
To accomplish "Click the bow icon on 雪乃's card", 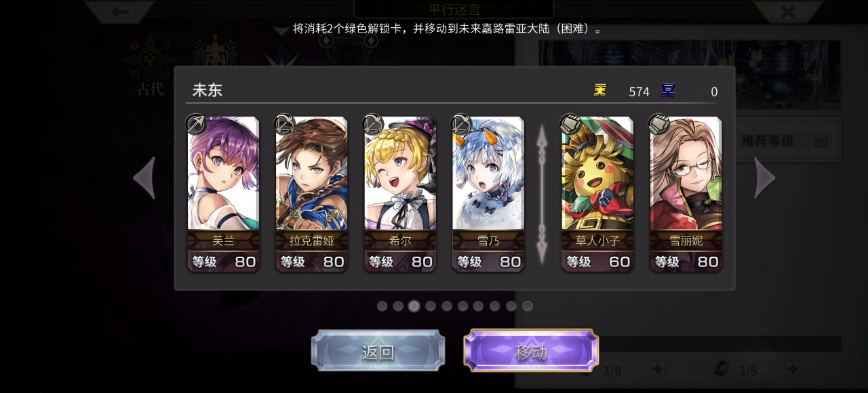I will pos(461,123).
